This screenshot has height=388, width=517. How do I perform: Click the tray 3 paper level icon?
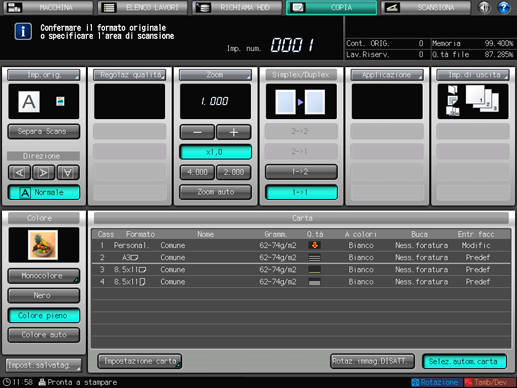click(314, 270)
